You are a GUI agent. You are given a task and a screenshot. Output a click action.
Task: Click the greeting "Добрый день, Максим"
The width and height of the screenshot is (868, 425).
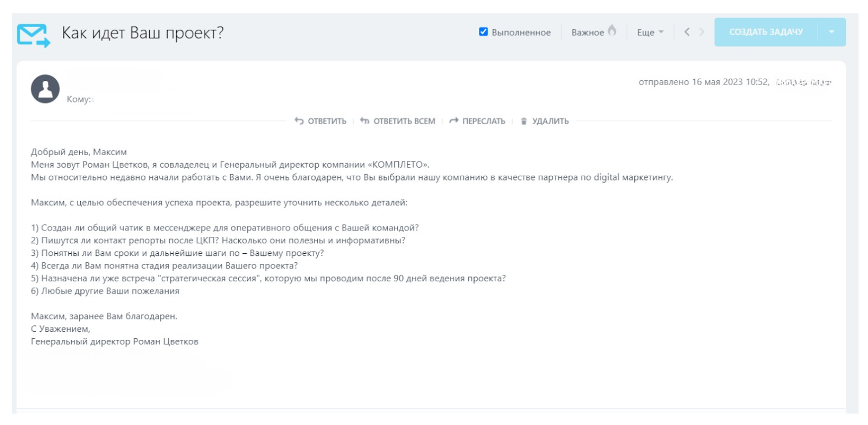point(79,152)
